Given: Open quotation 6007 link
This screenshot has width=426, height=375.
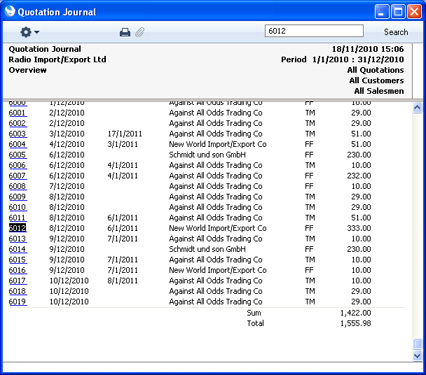Looking at the screenshot, I should point(17,176).
